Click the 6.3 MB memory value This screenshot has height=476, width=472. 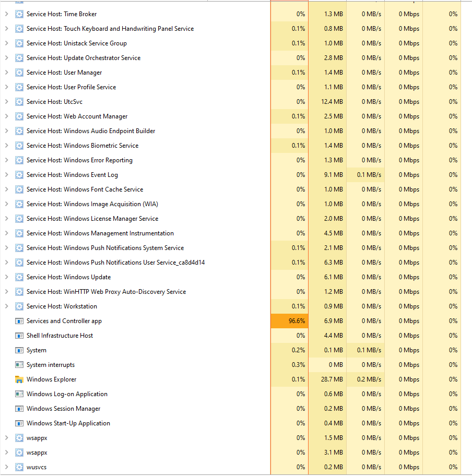click(x=333, y=263)
